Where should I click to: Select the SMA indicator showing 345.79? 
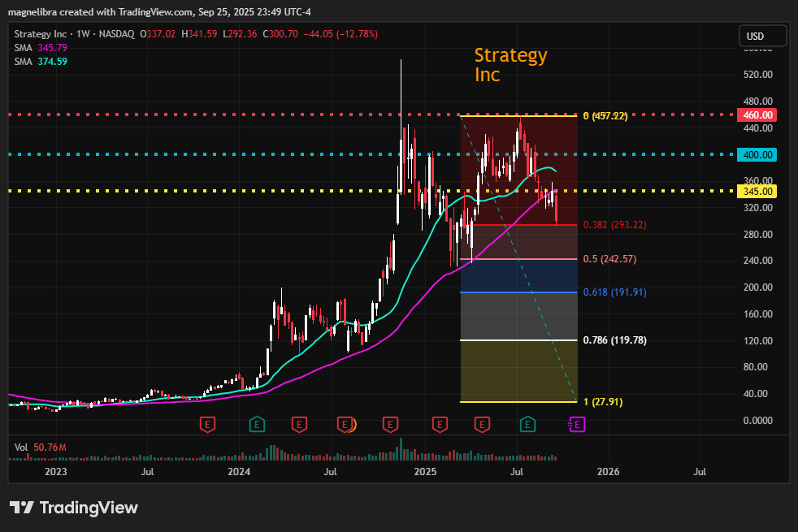(41, 48)
